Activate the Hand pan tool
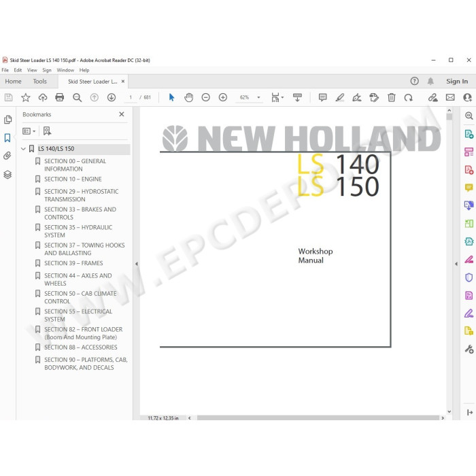The height and width of the screenshot is (476, 476). click(188, 97)
